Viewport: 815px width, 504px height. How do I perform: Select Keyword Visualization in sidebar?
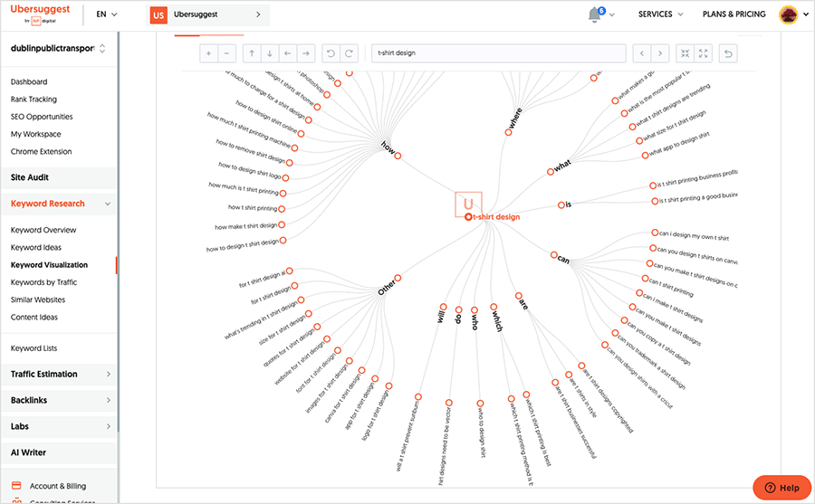[x=50, y=265]
